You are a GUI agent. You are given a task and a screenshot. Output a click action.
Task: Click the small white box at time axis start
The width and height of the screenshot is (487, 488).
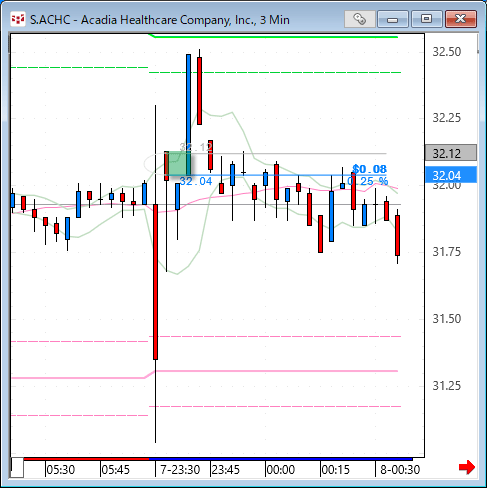click(x=17, y=467)
